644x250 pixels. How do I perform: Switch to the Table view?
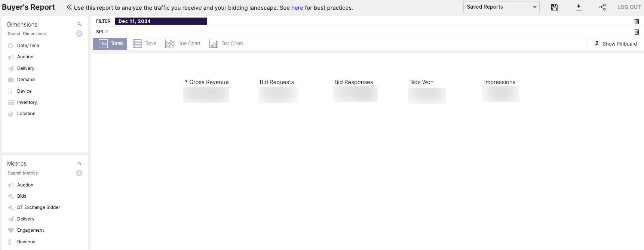(145, 44)
